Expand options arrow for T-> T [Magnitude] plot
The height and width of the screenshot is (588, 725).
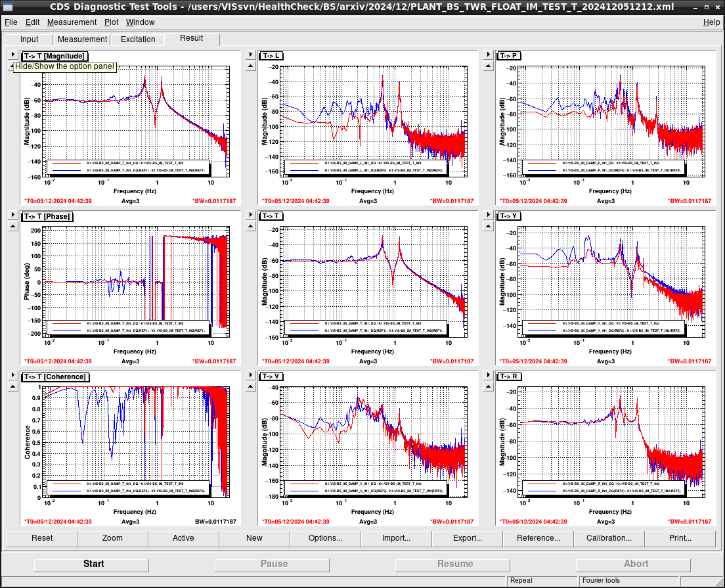13,55
